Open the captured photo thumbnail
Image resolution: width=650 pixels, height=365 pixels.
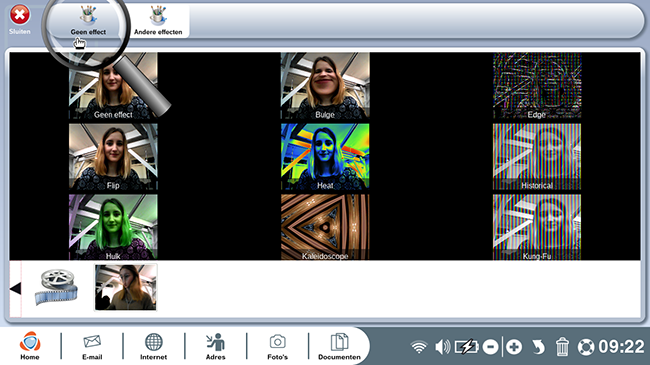coord(126,287)
